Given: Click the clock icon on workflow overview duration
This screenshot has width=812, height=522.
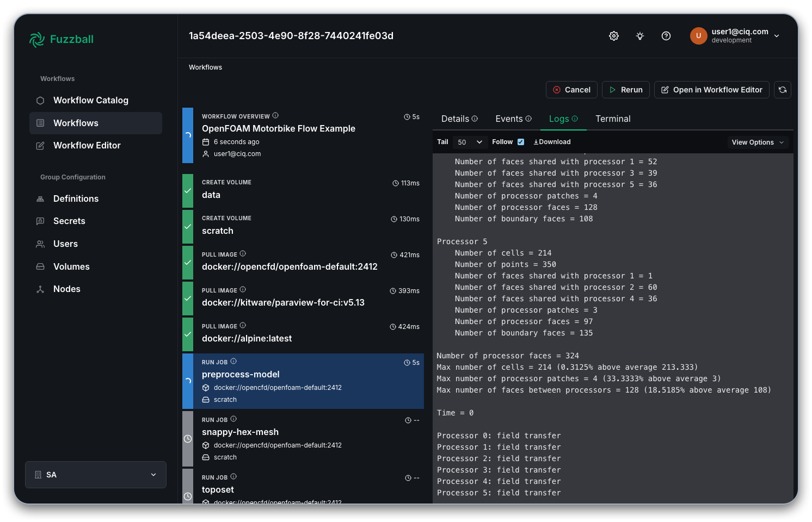Looking at the screenshot, I should pos(407,117).
